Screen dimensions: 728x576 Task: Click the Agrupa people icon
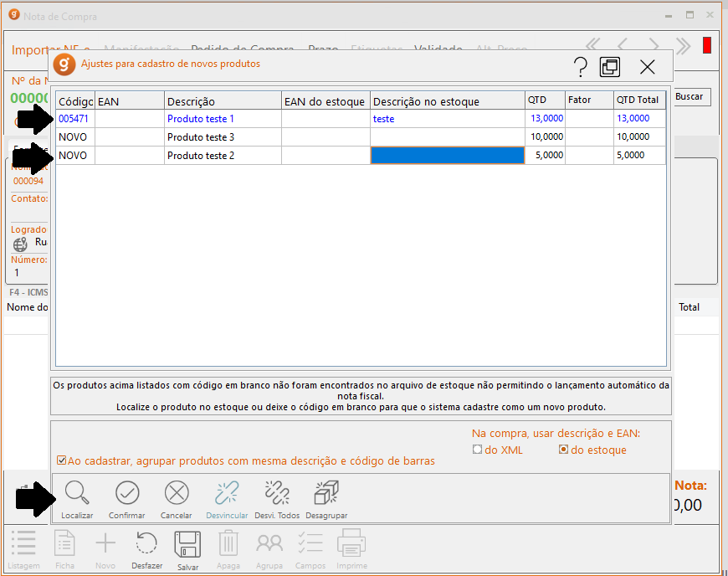(x=269, y=543)
